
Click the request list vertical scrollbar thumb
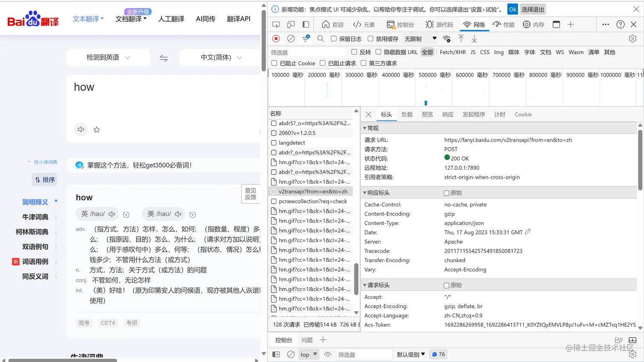(x=356, y=279)
